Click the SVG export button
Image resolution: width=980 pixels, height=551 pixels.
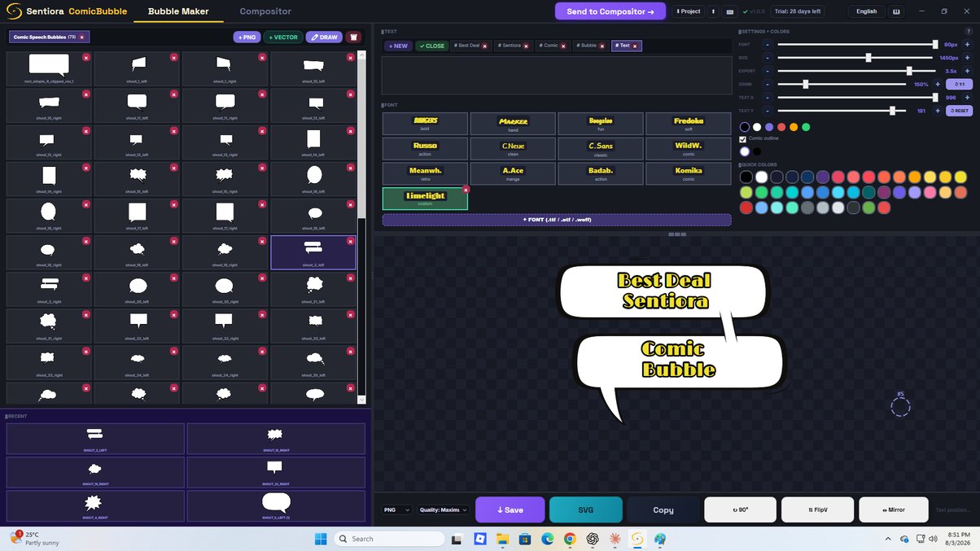pyautogui.click(x=586, y=509)
